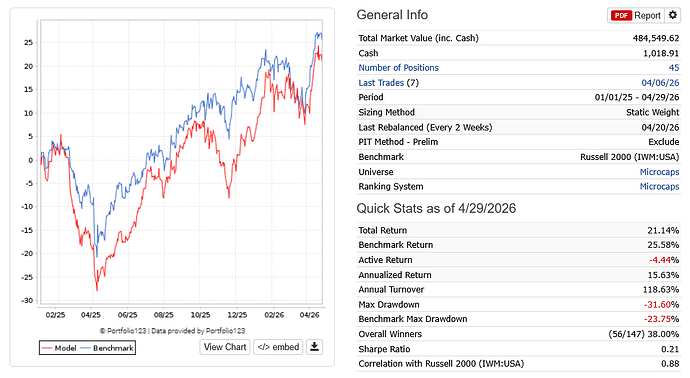The image size is (690, 378).
Task: Toggle the Model series in the legend
Action: point(59,348)
